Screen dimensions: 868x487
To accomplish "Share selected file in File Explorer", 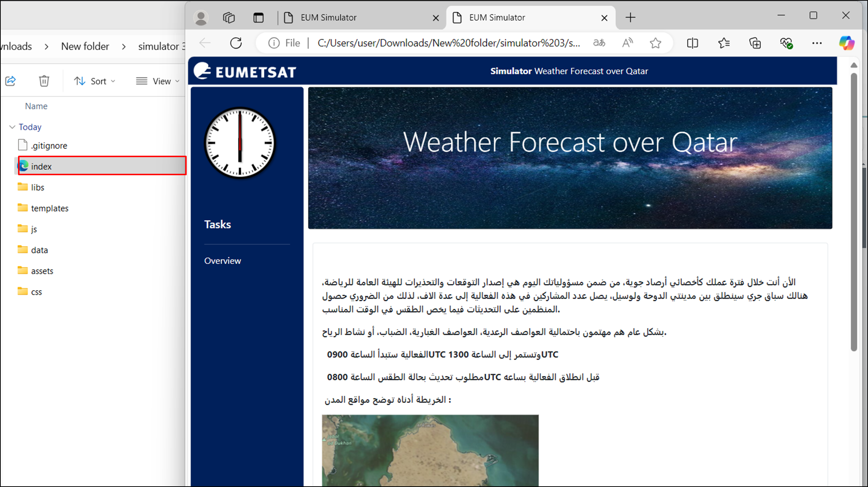I will click(x=10, y=81).
